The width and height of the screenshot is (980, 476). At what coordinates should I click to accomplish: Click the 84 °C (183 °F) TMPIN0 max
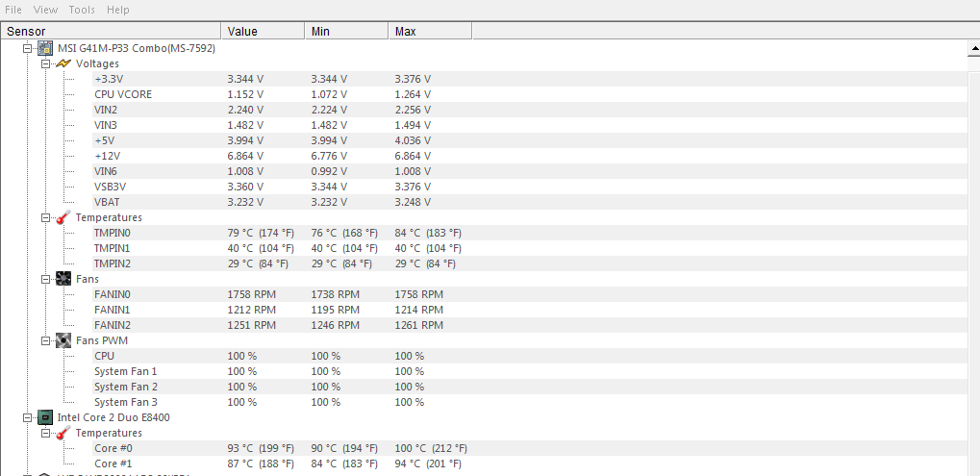point(428,233)
